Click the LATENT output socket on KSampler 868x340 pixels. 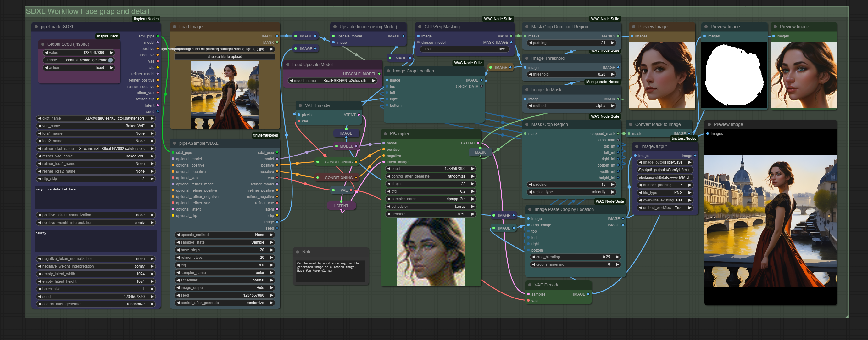pos(478,143)
